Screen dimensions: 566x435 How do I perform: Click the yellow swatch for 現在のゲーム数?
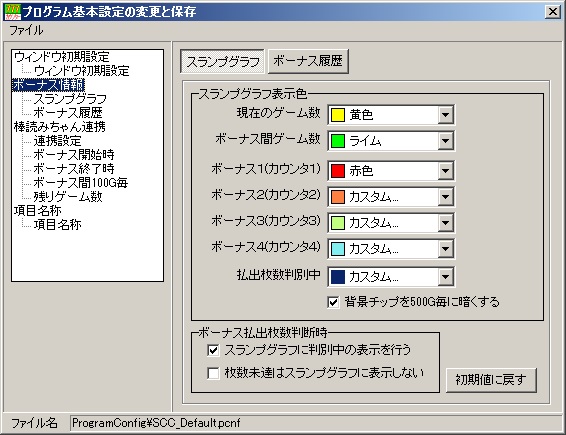tap(338, 115)
